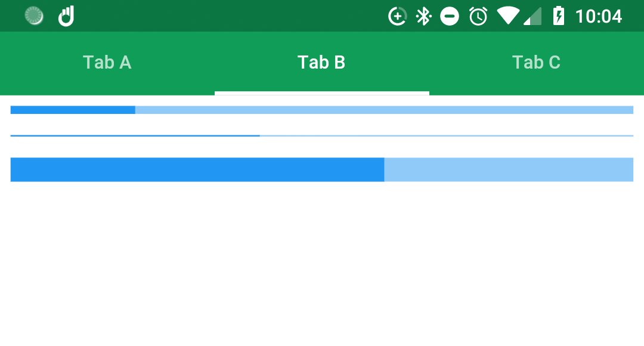644x346 pixels.
Task: Click the light blue portion of thick progress bar
Action: [x=509, y=169]
